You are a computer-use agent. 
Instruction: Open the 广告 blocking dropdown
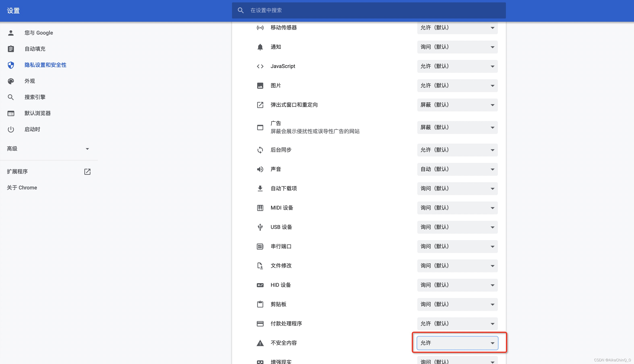457,128
